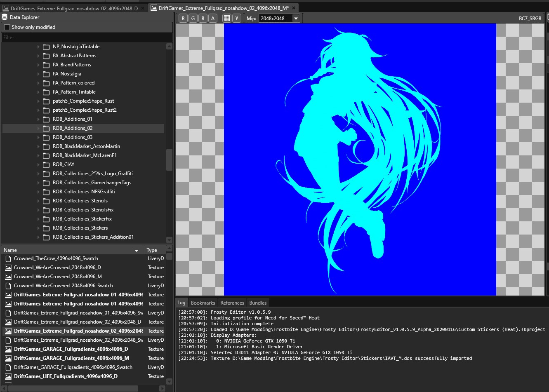
Task: Switch to the Bookmarks tab
Action: [x=203, y=303]
